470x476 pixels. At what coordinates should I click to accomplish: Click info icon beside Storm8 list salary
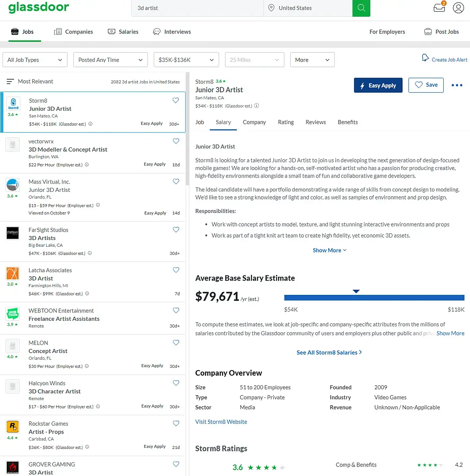[90, 124]
